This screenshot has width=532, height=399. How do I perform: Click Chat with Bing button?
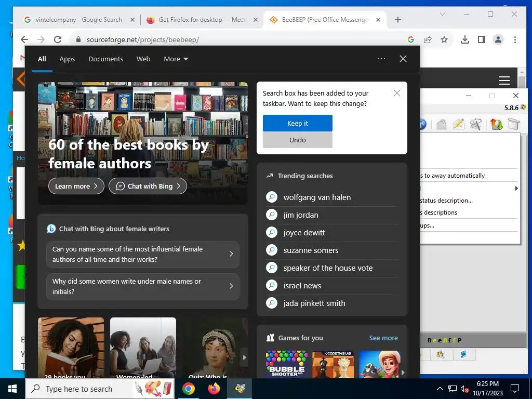(148, 186)
